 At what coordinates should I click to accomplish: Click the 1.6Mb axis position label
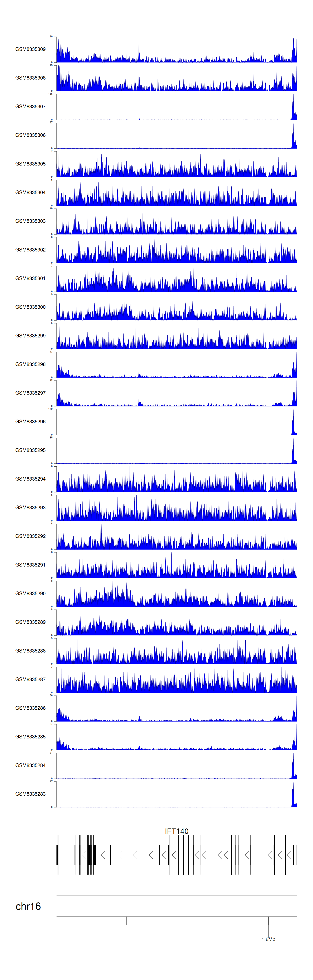(x=268, y=939)
